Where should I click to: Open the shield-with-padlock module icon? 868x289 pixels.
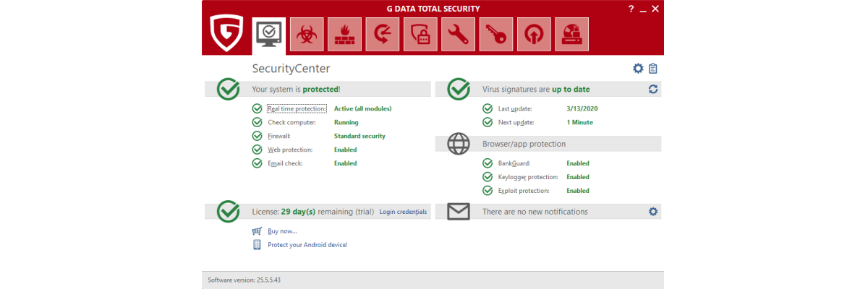(x=420, y=34)
